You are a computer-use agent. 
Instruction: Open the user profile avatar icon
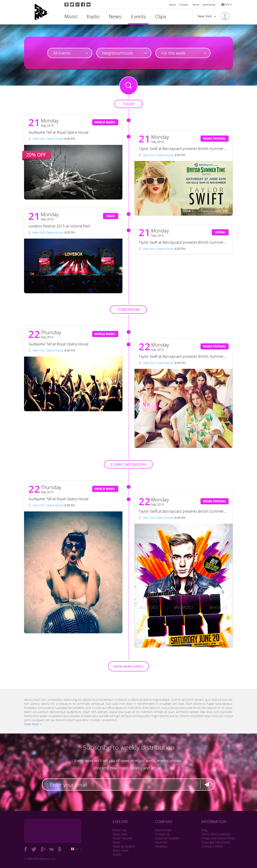(x=225, y=16)
